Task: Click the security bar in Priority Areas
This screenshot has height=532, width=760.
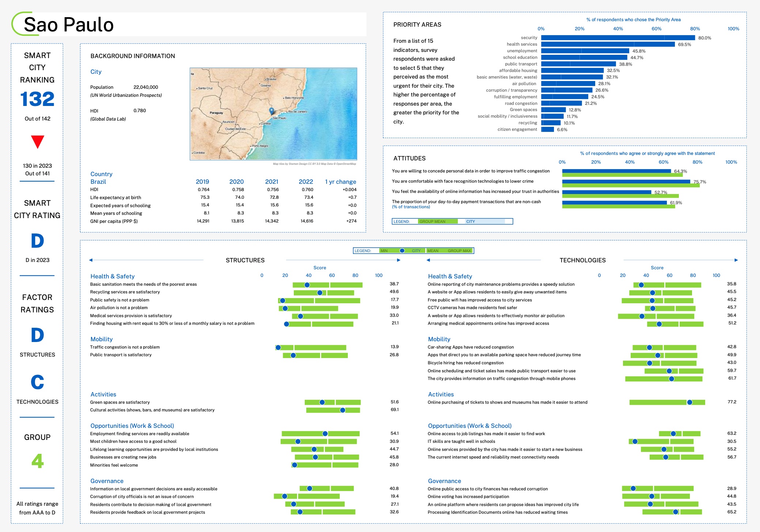Action: coord(617,37)
